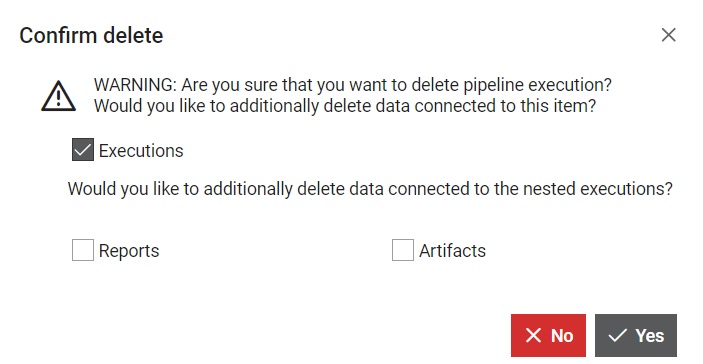Tick the Artifacts checkbox
This screenshot has width=703, height=364.
[x=403, y=250]
